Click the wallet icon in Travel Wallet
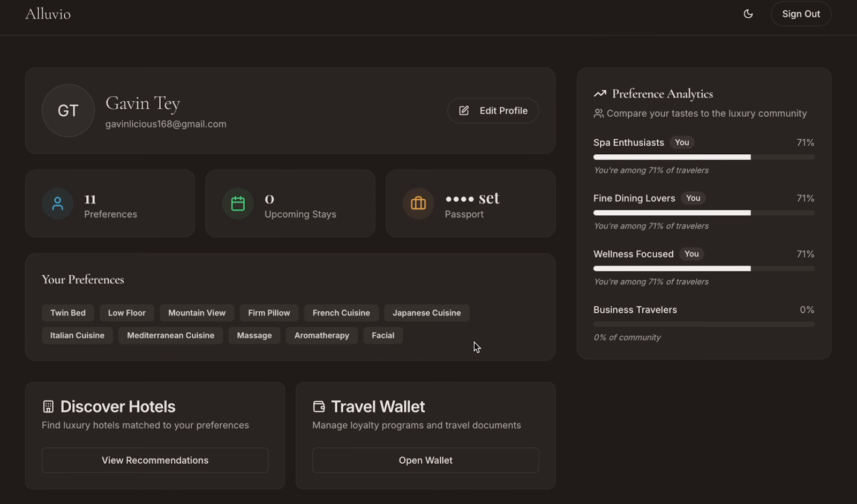The width and height of the screenshot is (857, 504). point(319,406)
